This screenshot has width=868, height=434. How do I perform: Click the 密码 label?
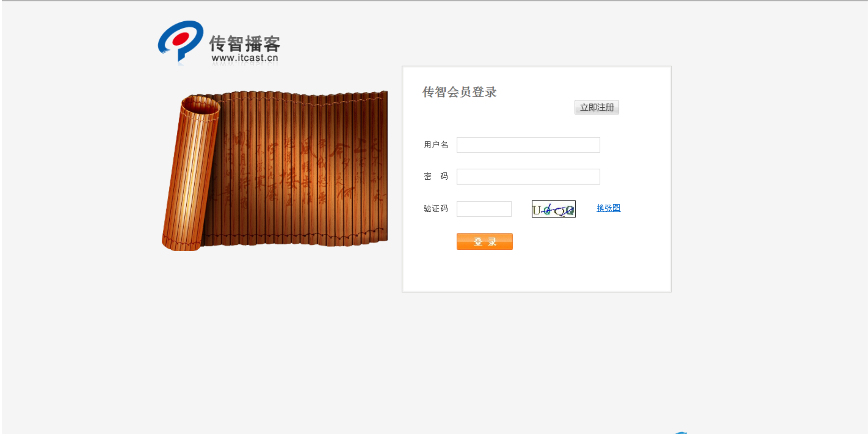click(436, 176)
